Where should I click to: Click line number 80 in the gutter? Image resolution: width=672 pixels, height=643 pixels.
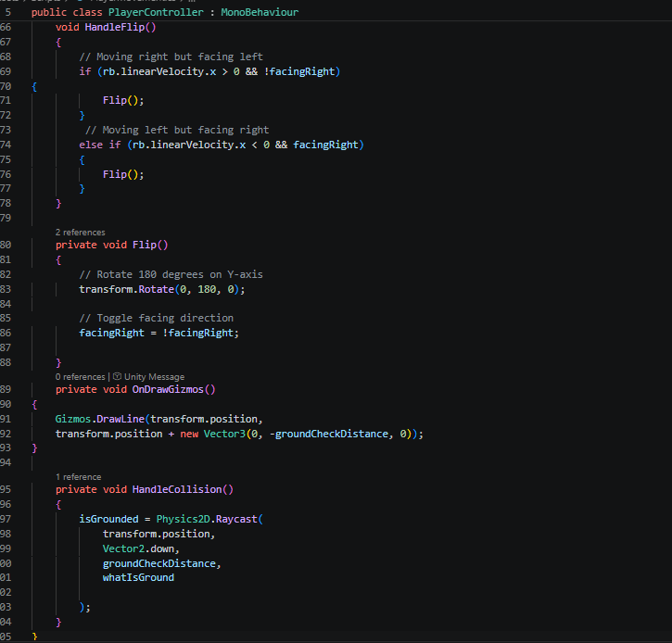[x=6, y=245]
